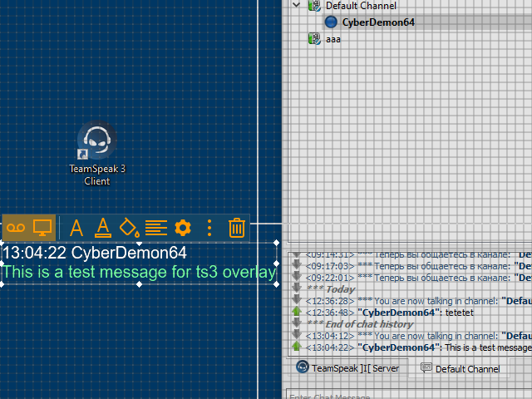Viewport: 532px width, 399px height.
Task: Click the 09:17:03 chat log line
Action: (418, 266)
